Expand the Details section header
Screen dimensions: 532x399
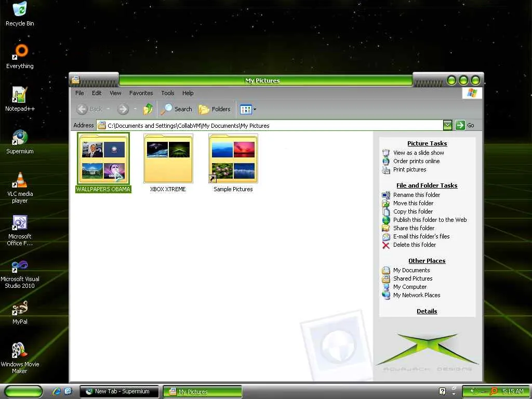coord(427,311)
